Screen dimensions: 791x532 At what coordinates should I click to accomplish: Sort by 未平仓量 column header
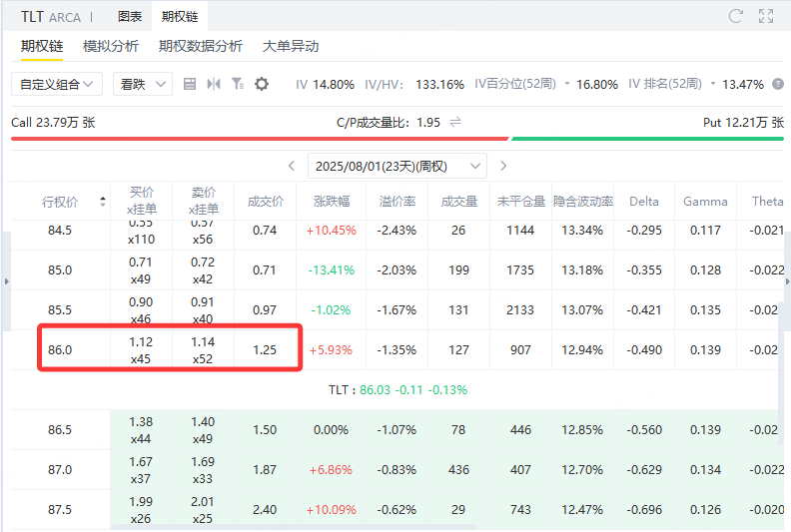(x=521, y=202)
